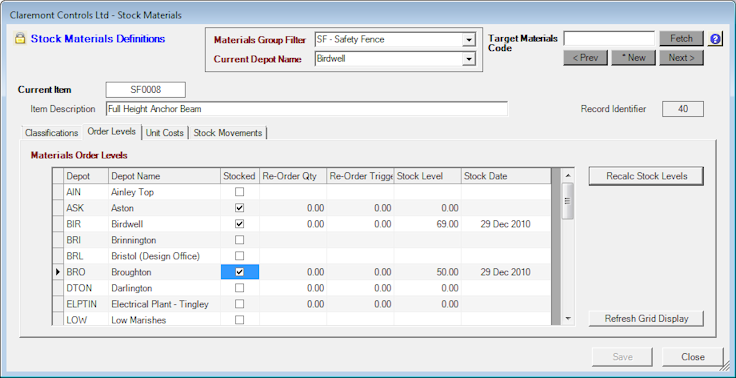Click the Re-Order Qty column header
Screen dimensions: 736x378
293,176
